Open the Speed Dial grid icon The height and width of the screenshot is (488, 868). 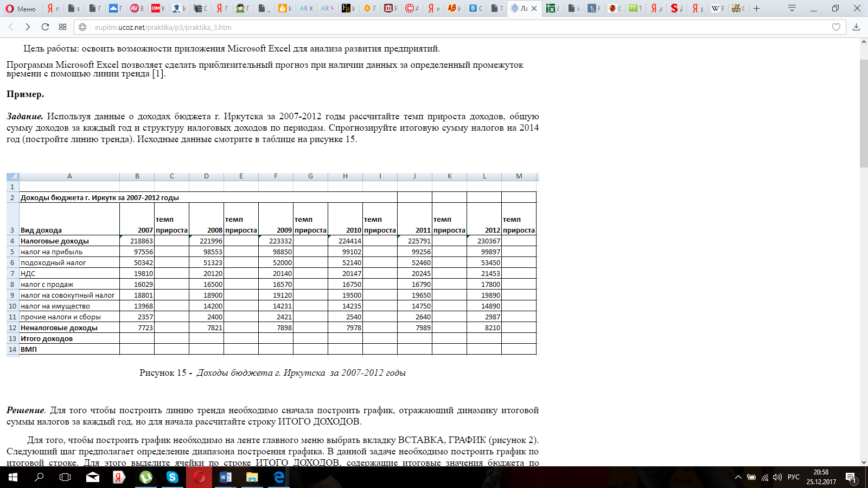click(x=63, y=27)
